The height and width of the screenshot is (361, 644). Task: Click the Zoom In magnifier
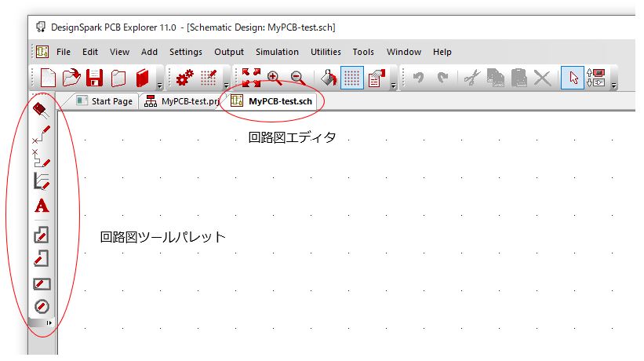point(274,78)
